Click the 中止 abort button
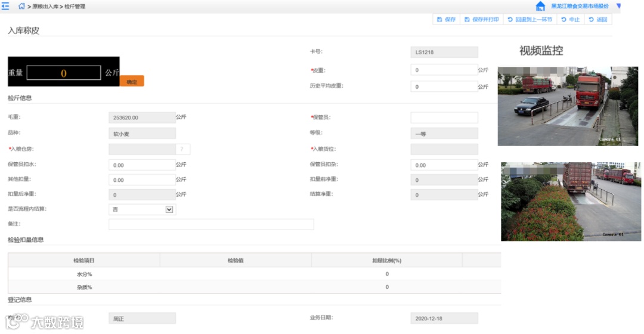The height and width of the screenshot is (334, 644). pos(570,19)
